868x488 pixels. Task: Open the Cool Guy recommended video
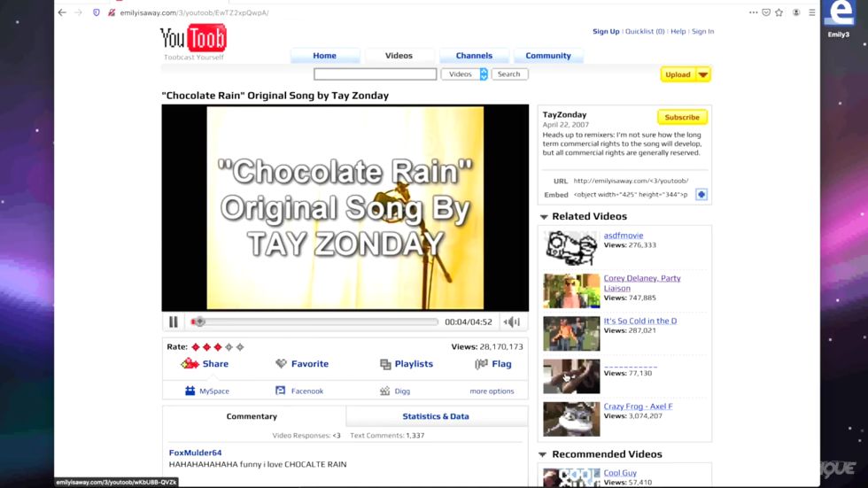click(x=620, y=473)
